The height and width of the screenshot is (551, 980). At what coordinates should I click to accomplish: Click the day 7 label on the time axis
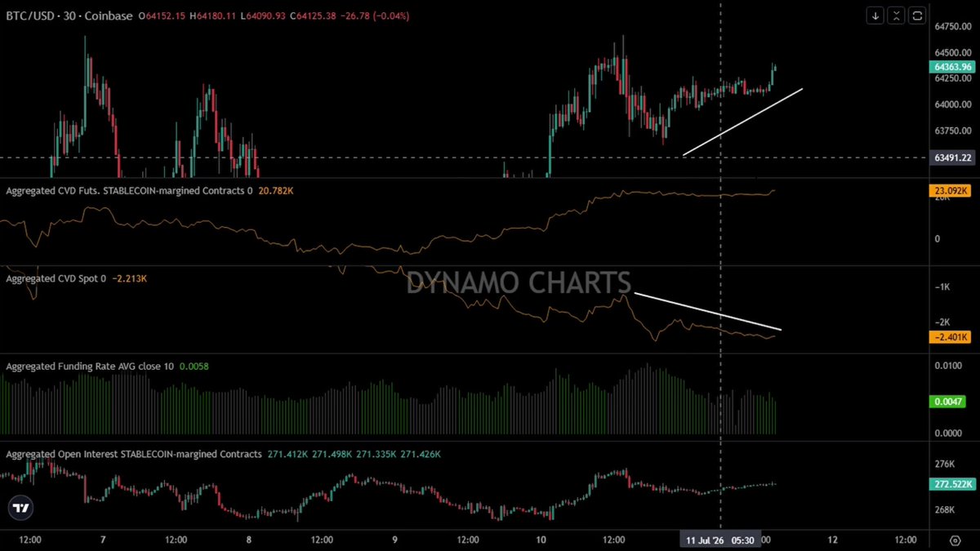(x=103, y=540)
